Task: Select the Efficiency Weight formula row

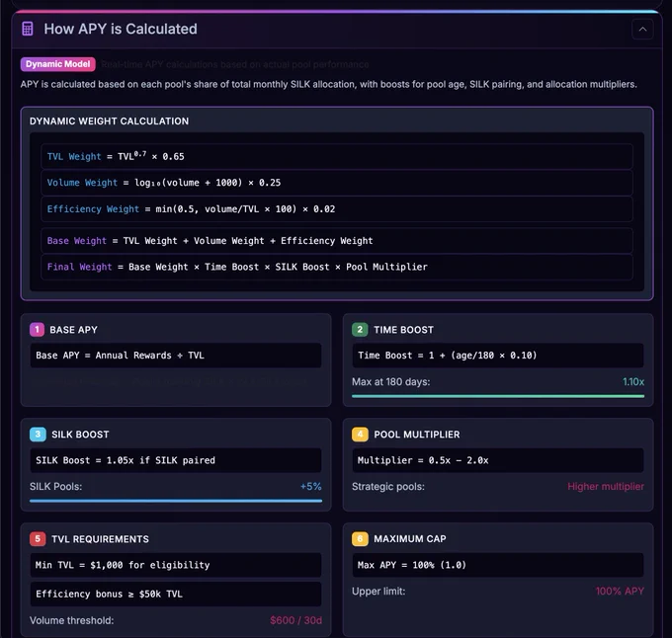Action: [x=337, y=209]
